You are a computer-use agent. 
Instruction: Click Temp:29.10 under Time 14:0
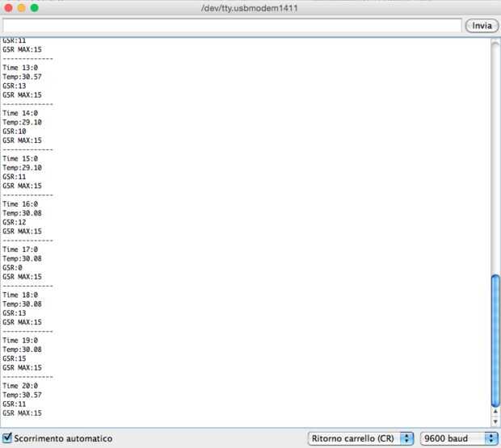pyautogui.click(x=22, y=122)
